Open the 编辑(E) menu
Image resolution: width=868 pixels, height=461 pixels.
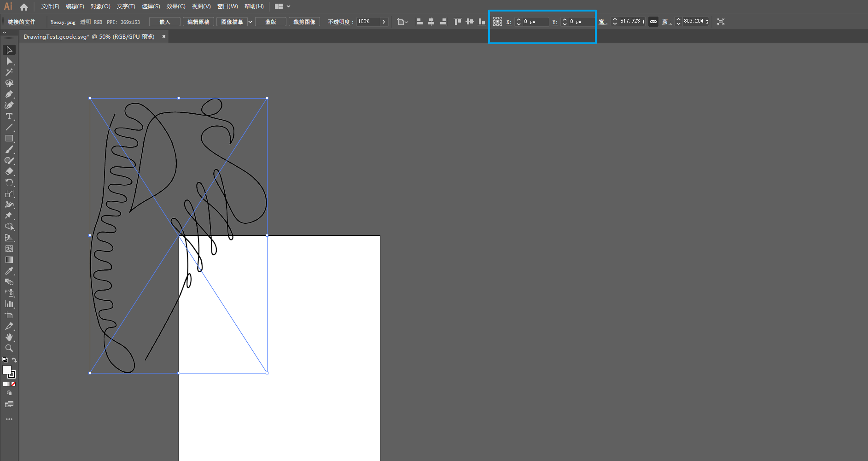[75, 6]
